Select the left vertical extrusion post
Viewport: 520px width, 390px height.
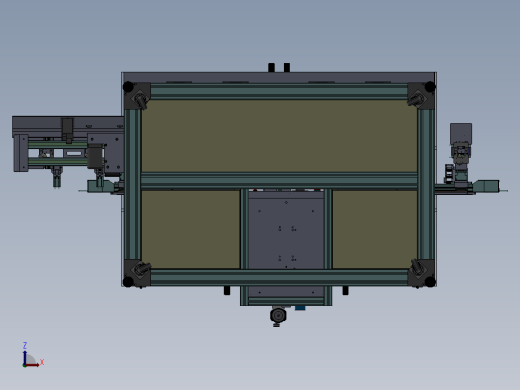pos(133,184)
